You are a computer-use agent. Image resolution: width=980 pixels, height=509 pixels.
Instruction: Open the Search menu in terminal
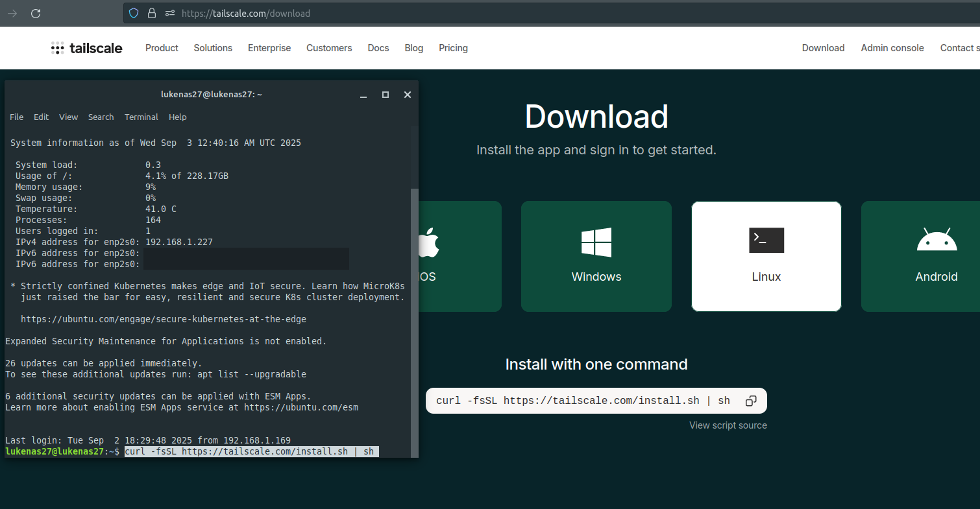coord(101,117)
